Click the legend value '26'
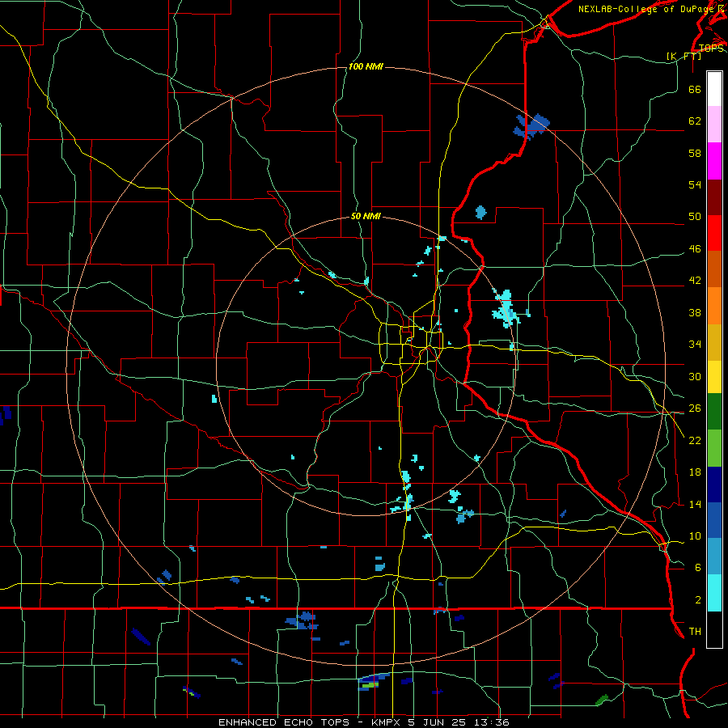 695,408
